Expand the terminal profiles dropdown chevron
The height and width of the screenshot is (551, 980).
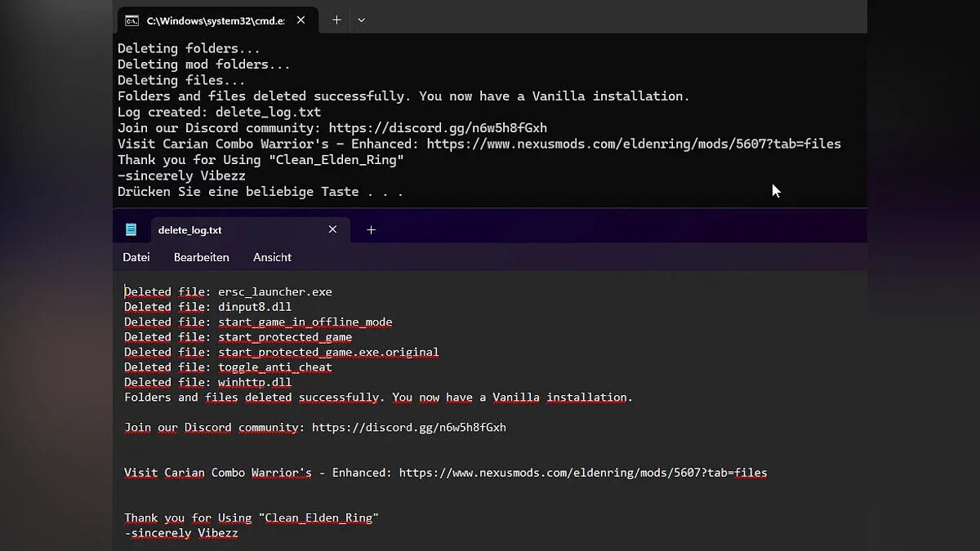tap(361, 20)
